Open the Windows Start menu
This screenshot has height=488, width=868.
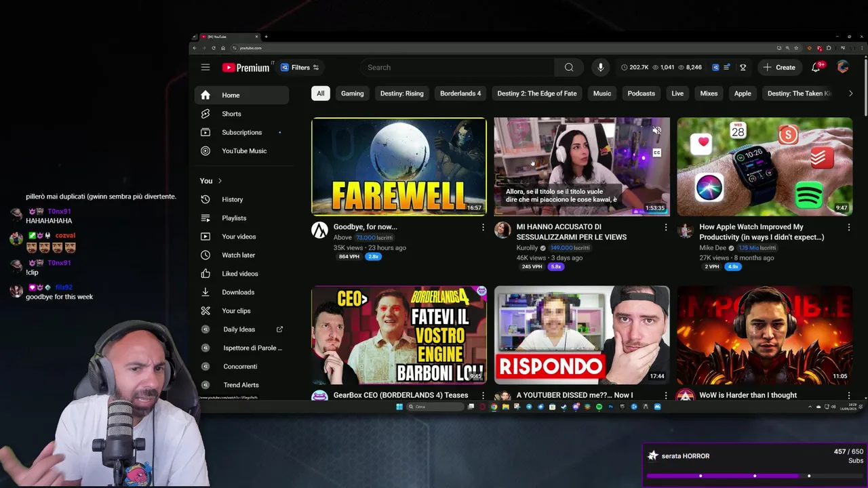pos(399,407)
